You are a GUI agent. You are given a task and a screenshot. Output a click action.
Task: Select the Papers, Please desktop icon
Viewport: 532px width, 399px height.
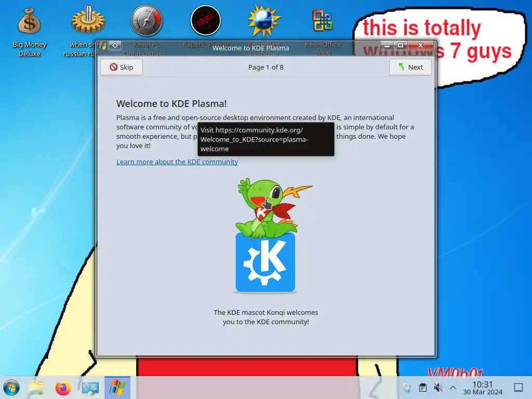click(x=206, y=21)
